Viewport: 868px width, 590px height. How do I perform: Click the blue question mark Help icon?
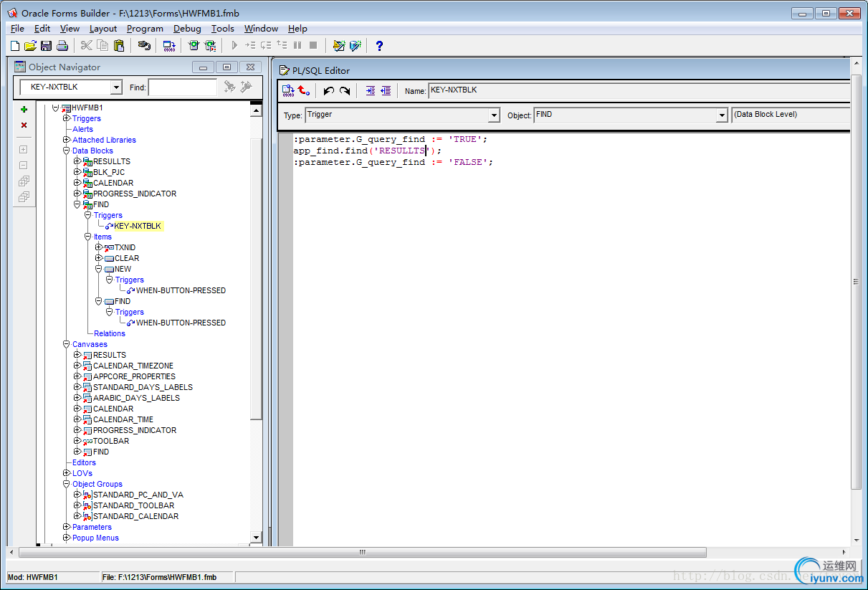[379, 46]
